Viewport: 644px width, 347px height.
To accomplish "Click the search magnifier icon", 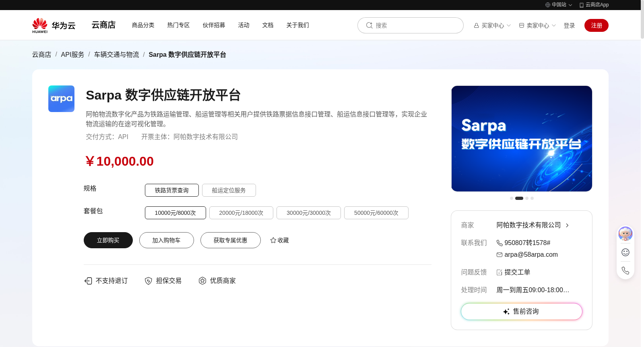I will tap(369, 25).
